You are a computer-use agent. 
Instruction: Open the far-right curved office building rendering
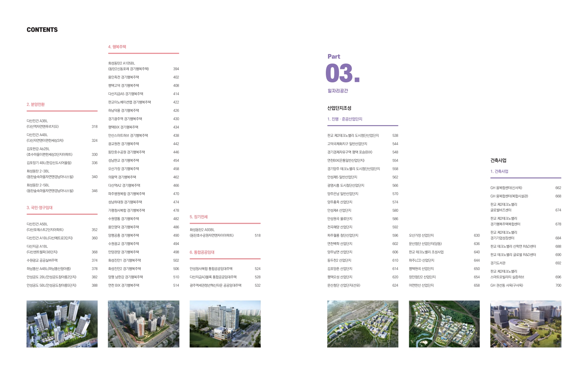pyautogui.click(x=525, y=324)
